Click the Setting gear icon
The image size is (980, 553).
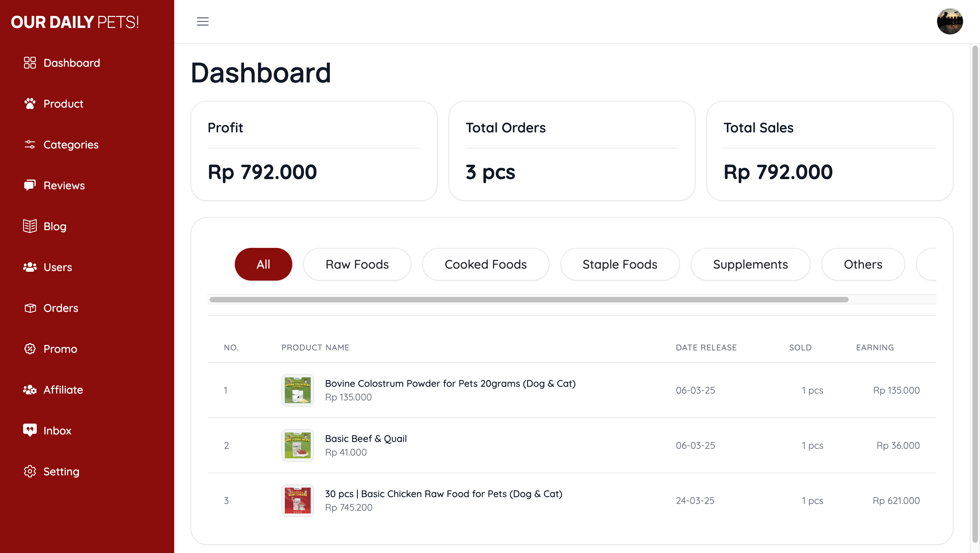[x=30, y=471]
